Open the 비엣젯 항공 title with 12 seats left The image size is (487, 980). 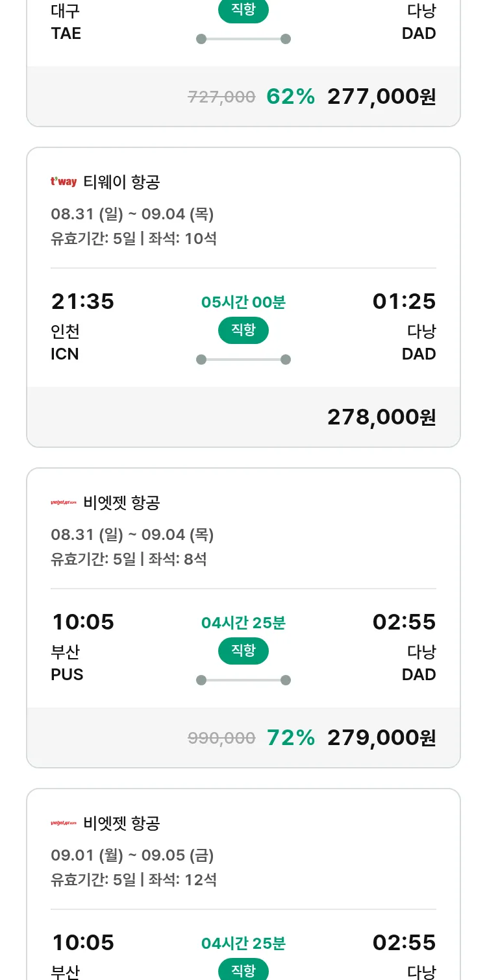121,824
